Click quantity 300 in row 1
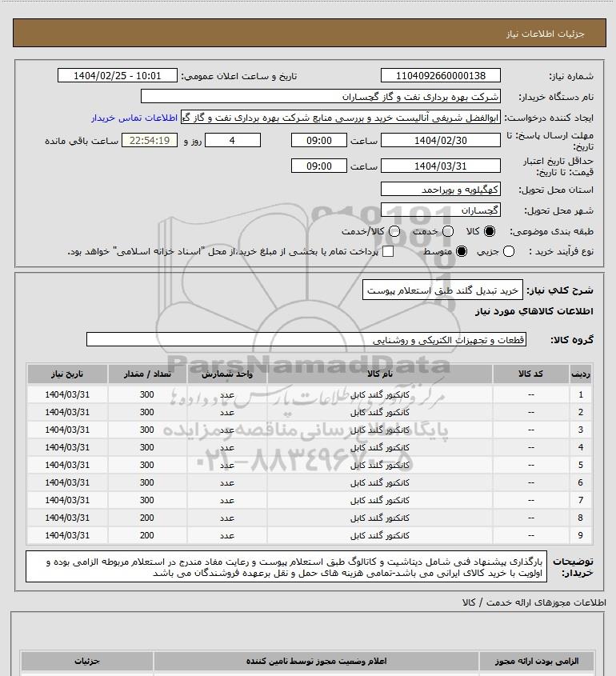 (147, 395)
